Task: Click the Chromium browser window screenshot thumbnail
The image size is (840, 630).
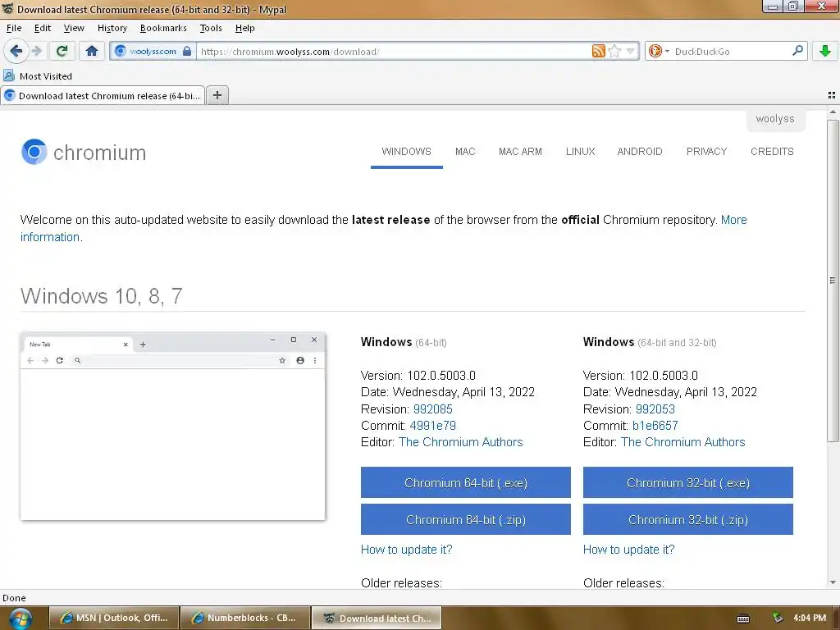Action: tap(172, 427)
